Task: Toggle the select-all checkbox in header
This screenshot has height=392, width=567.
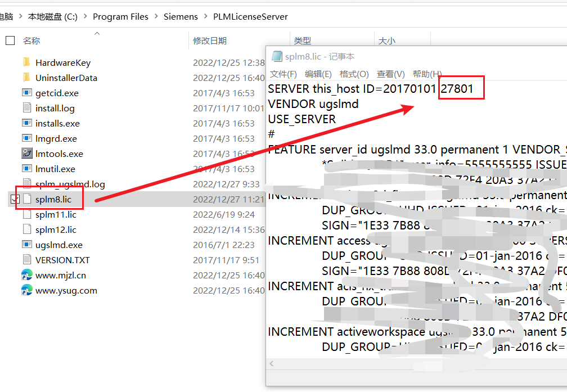Action: (x=10, y=40)
